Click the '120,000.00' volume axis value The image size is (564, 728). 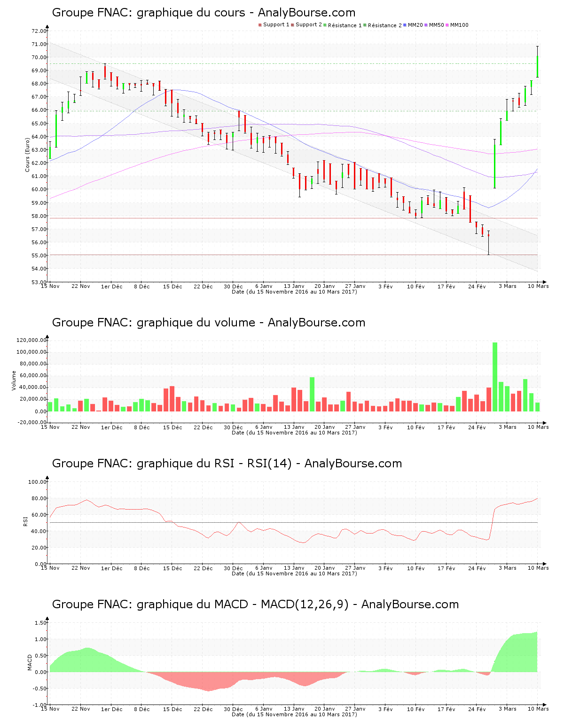click(x=31, y=340)
